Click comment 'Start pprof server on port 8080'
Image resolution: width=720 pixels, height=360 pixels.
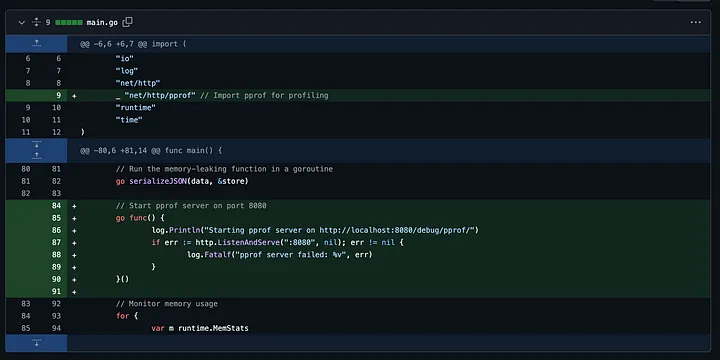pos(191,206)
